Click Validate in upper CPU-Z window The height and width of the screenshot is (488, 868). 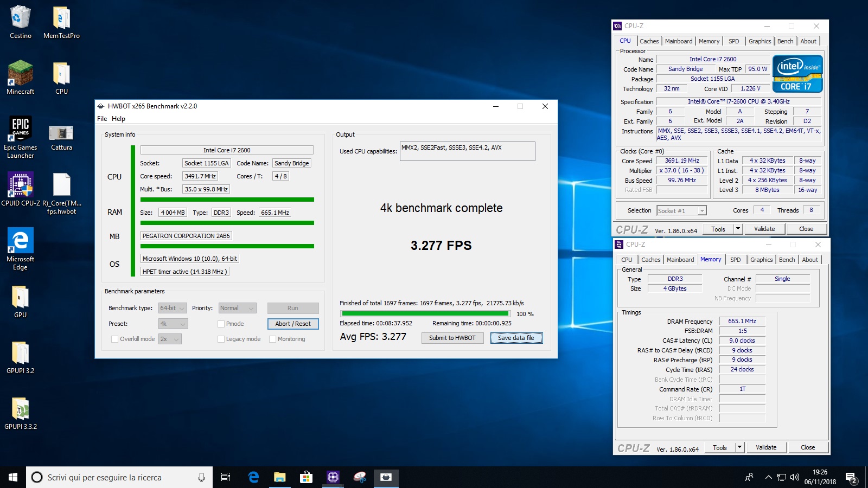coord(764,229)
